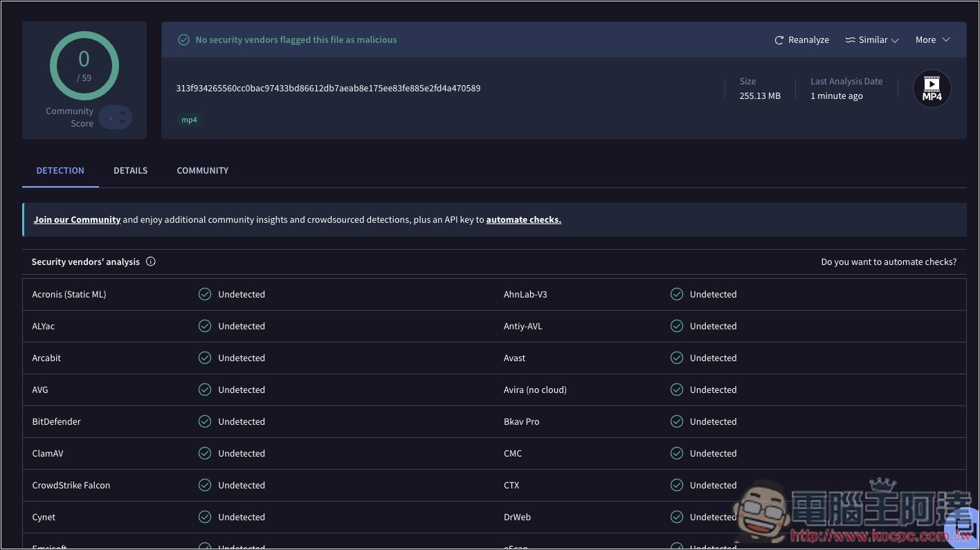Click the AVG undetected check icon
Image resolution: width=980 pixels, height=550 pixels.
(205, 389)
